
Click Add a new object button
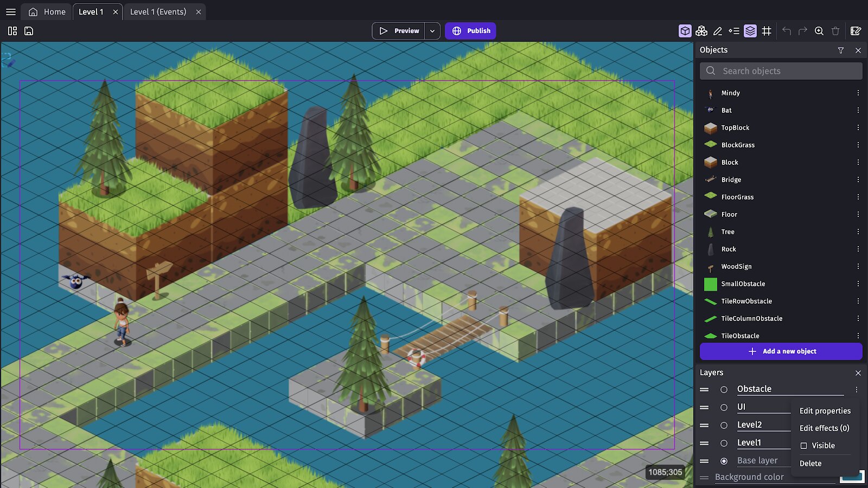coord(781,351)
